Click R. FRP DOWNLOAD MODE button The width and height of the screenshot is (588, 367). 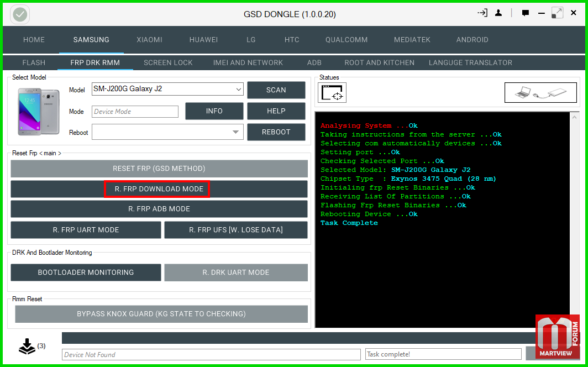pos(159,189)
